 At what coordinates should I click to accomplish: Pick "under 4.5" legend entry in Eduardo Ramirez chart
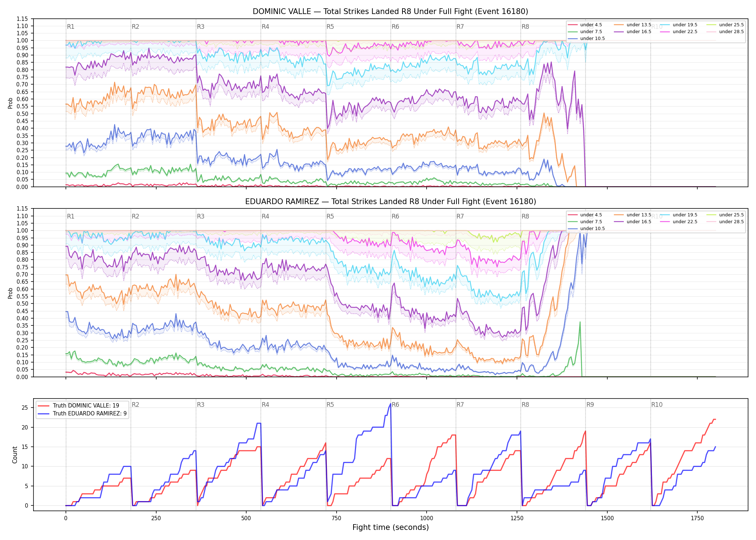pyautogui.click(x=585, y=215)
